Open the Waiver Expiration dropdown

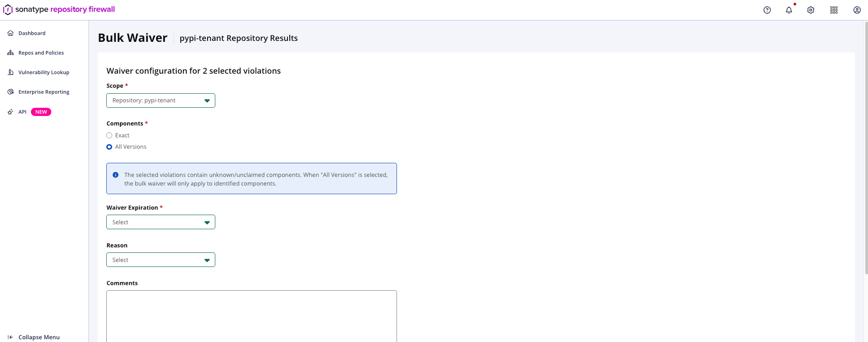(161, 222)
